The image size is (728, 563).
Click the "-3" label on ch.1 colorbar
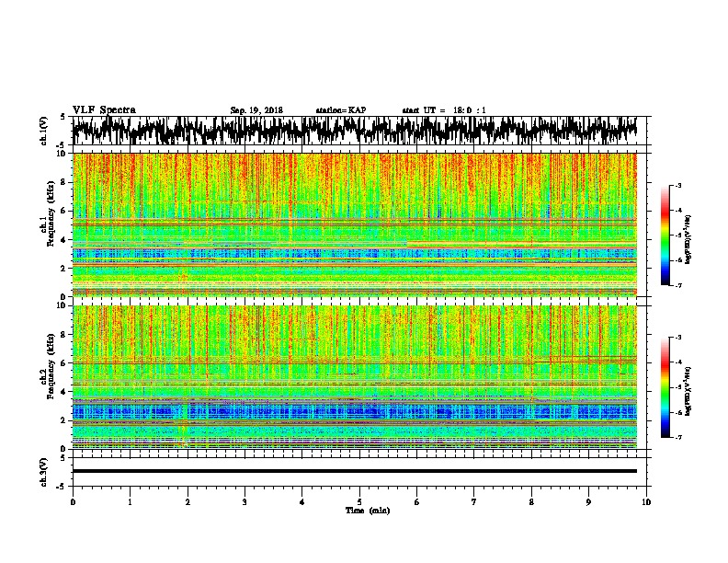click(678, 186)
